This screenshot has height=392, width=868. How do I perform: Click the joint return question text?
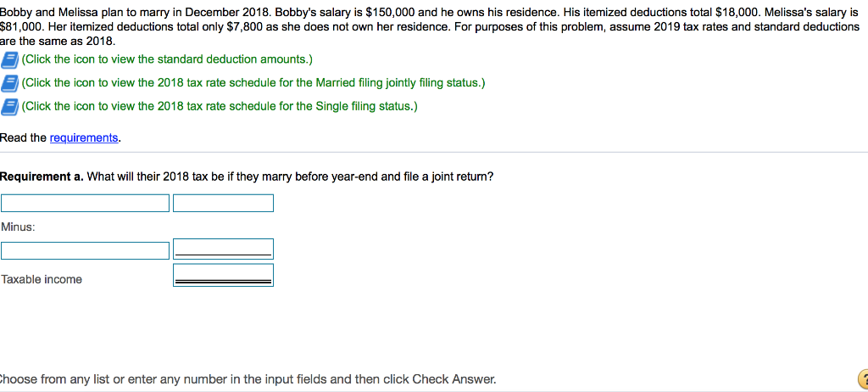pos(290,176)
